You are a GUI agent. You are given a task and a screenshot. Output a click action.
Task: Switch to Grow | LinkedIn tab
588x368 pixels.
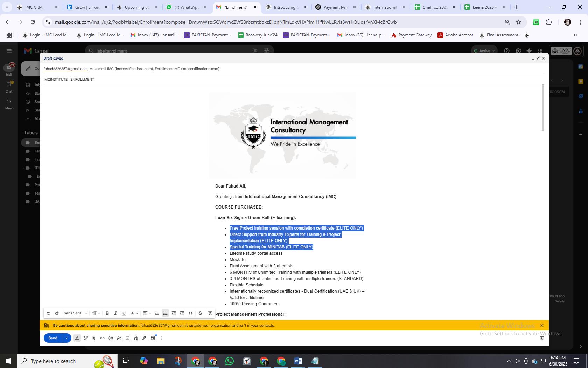87,7
